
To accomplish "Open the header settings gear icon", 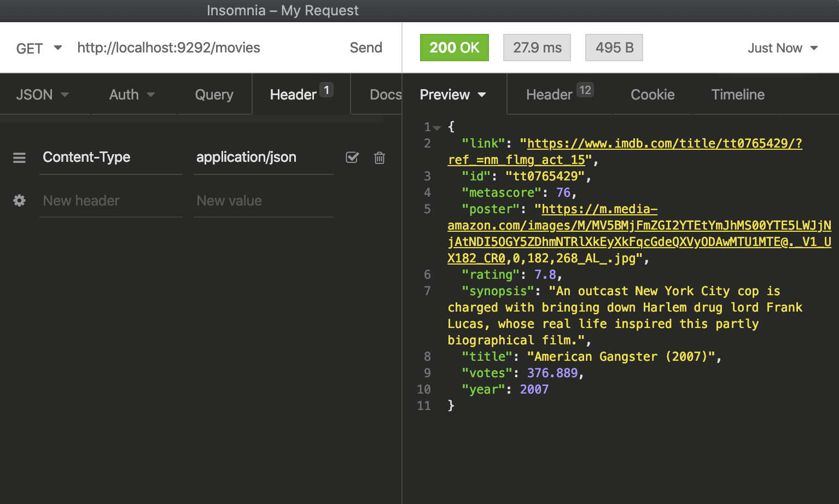I will click(x=19, y=201).
